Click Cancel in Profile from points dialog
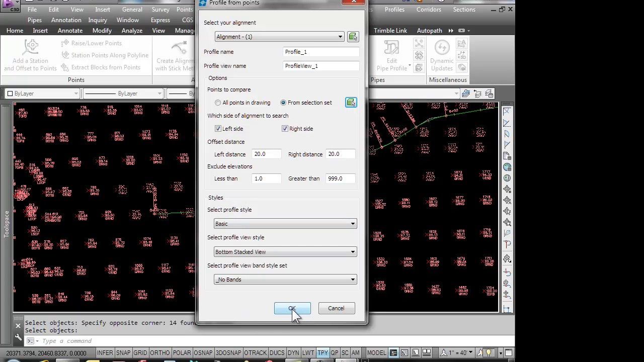644x362 pixels. (x=336, y=308)
